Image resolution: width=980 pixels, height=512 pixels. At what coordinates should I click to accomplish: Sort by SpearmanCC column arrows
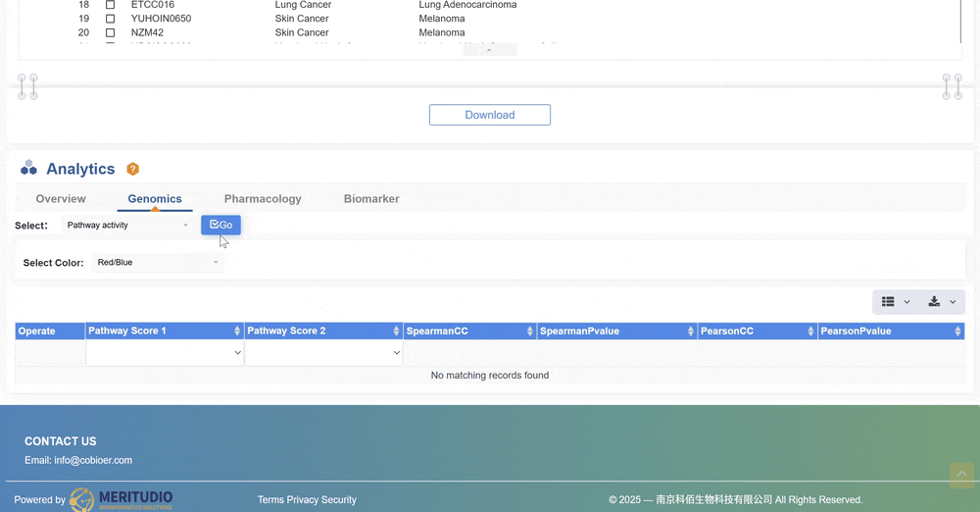pyautogui.click(x=530, y=332)
